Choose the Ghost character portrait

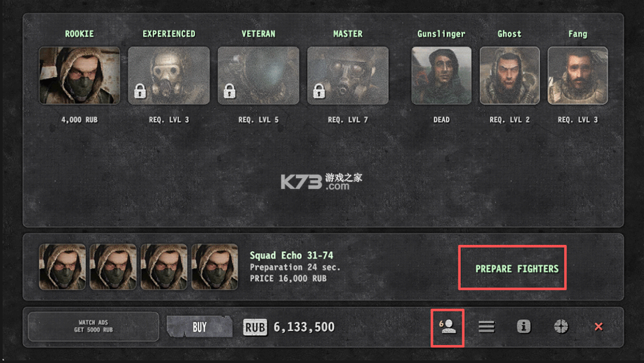(510, 75)
